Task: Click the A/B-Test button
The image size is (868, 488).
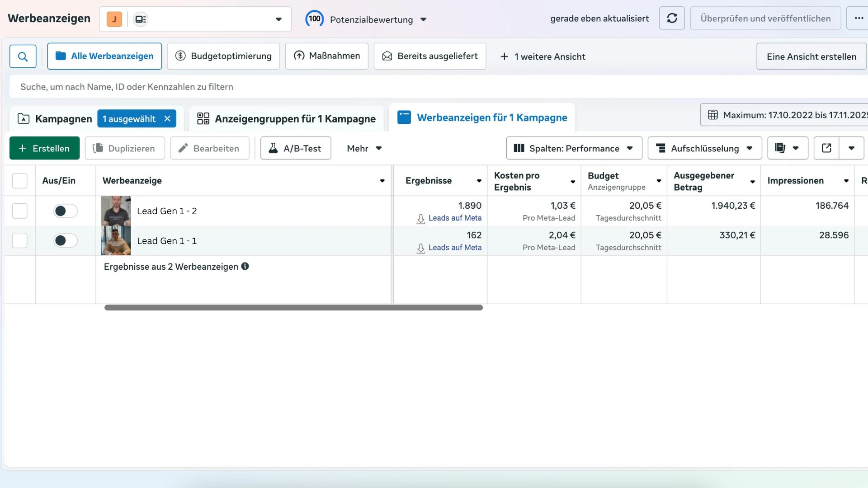Action: (296, 148)
